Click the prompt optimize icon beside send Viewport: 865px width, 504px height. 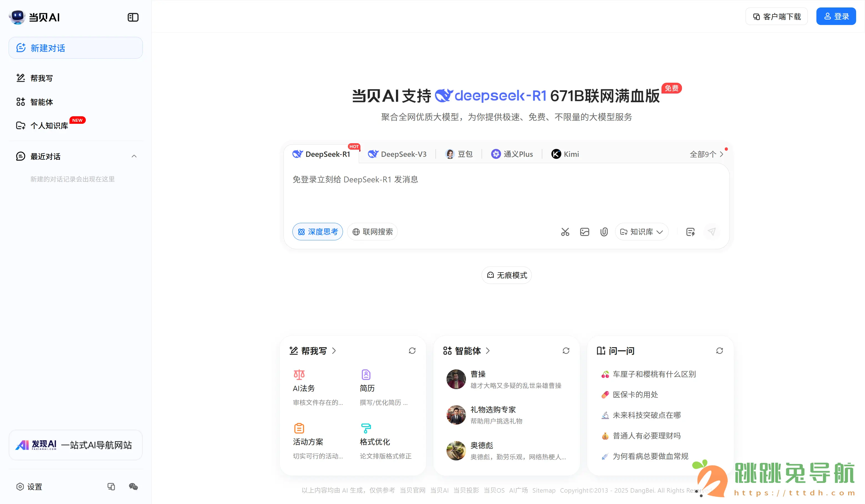[691, 232]
